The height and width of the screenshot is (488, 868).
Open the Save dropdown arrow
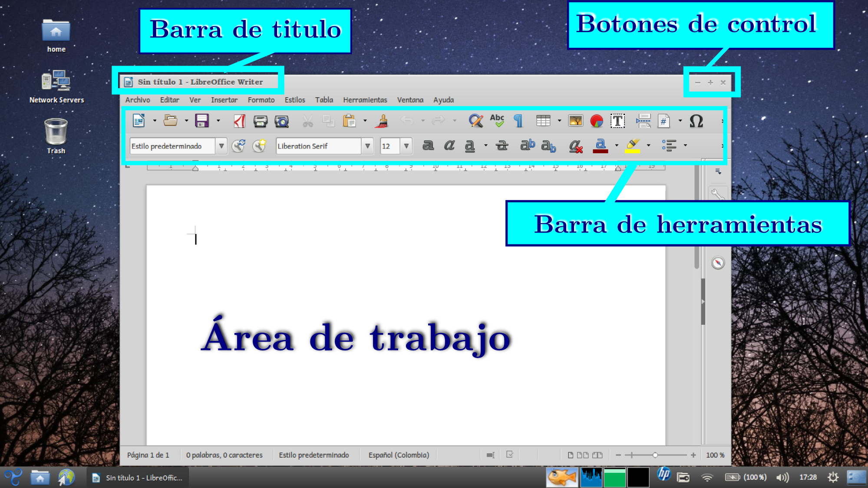[218, 121]
